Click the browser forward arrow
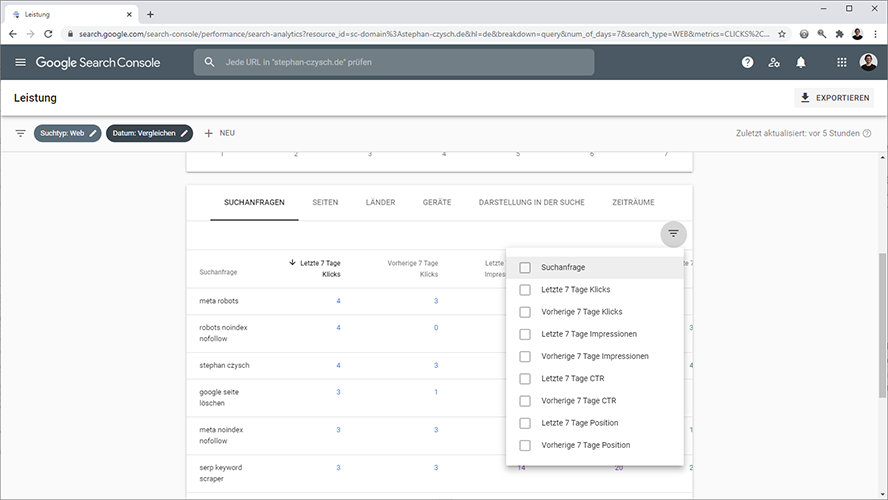 pyautogui.click(x=31, y=34)
